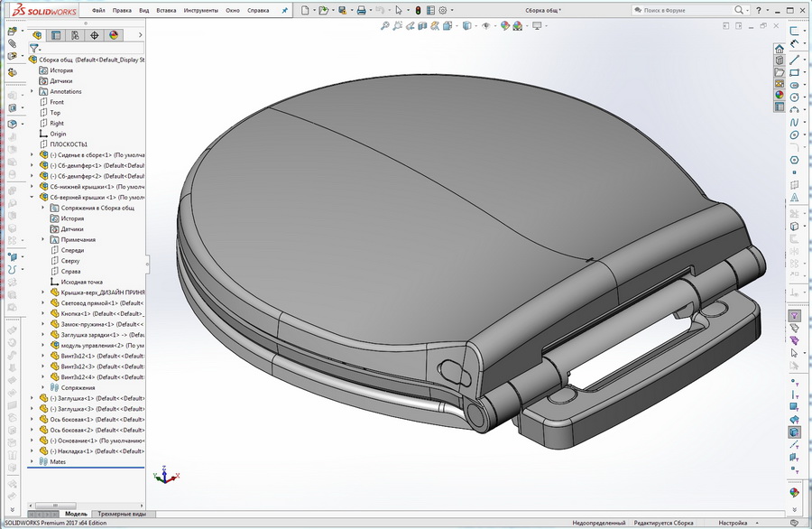Image resolution: width=812 pixels, height=529 pixels.
Task: Click the Previous View icon
Action: pos(409,26)
